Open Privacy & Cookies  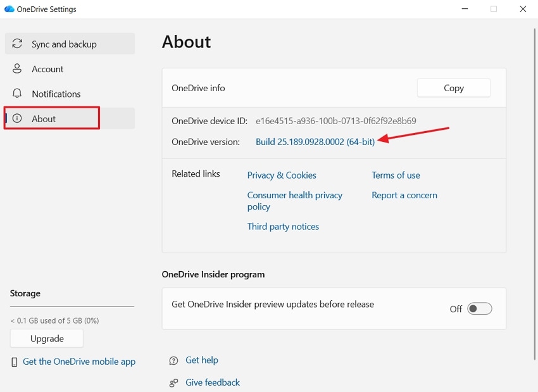click(282, 175)
